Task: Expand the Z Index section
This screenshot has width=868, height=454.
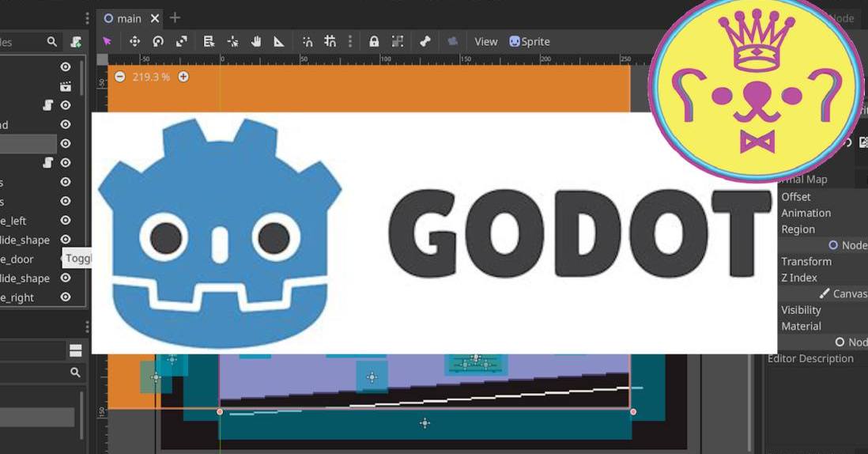Action: point(799,278)
